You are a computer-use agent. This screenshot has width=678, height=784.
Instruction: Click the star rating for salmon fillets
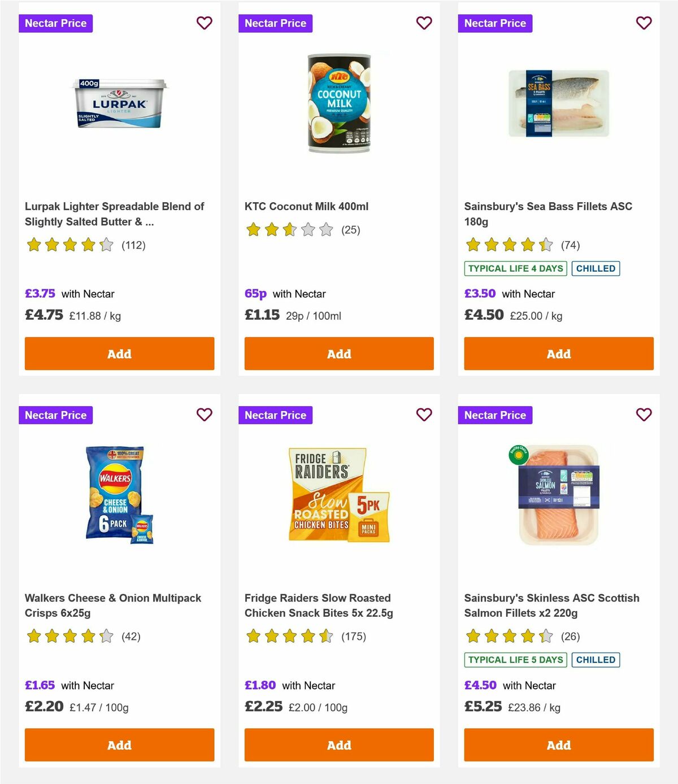pos(508,637)
